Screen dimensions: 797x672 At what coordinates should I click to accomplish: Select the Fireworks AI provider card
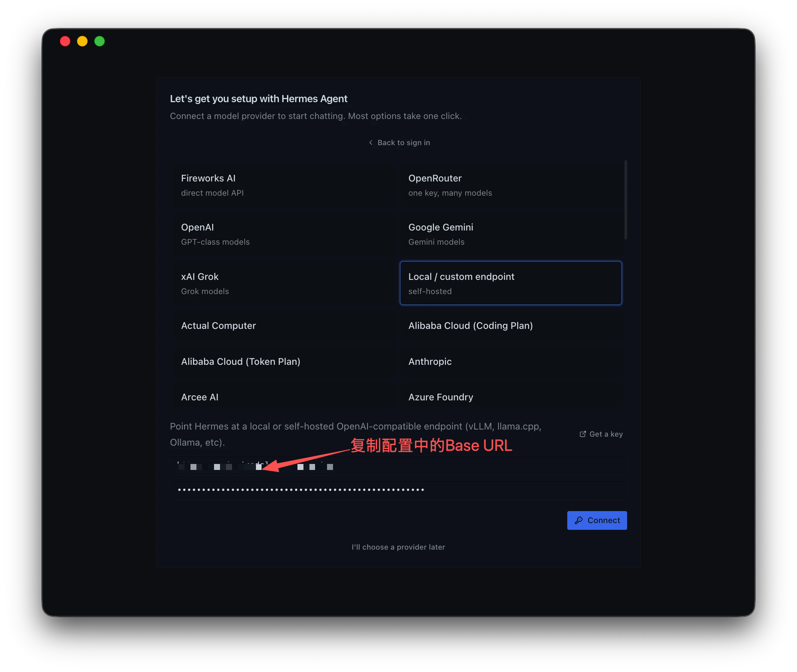tap(284, 185)
